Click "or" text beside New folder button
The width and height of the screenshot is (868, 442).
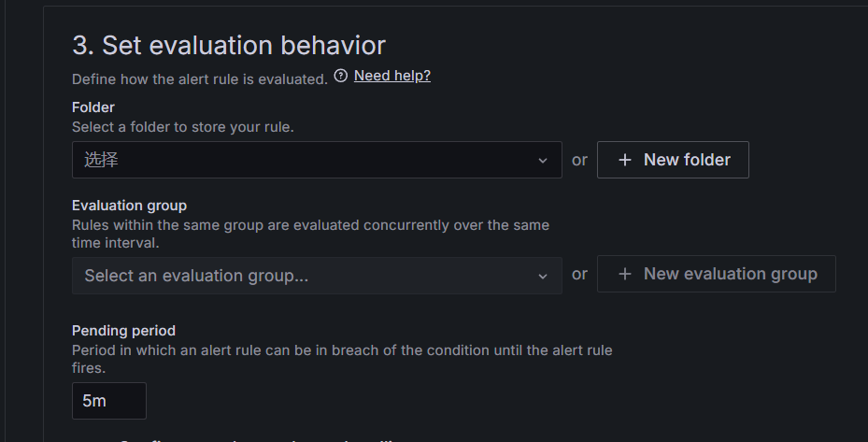pyautogui.click(x=579, y=160)
